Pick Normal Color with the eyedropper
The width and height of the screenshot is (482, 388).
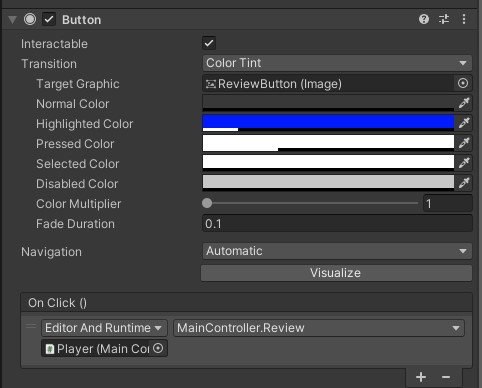pos(464,103)
